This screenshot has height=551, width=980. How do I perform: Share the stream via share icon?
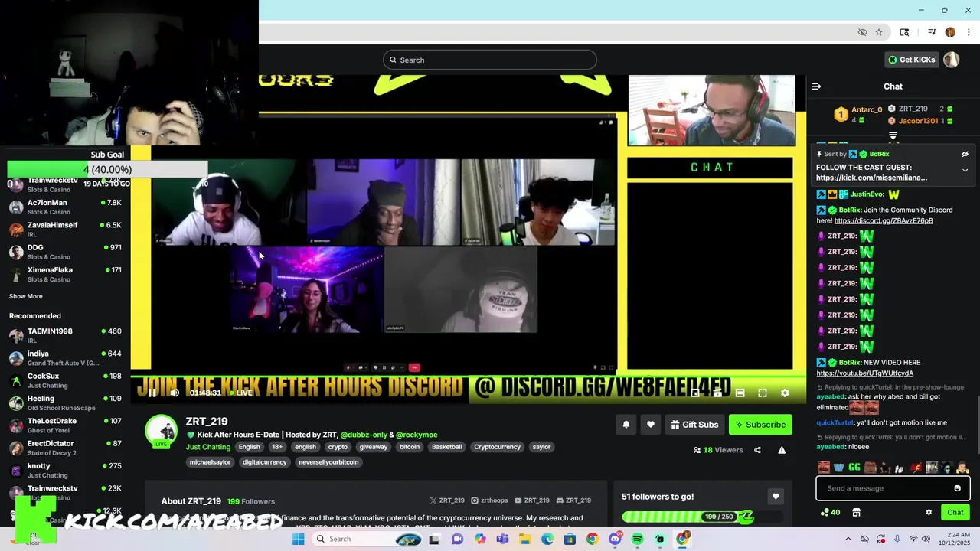(757, 450)
